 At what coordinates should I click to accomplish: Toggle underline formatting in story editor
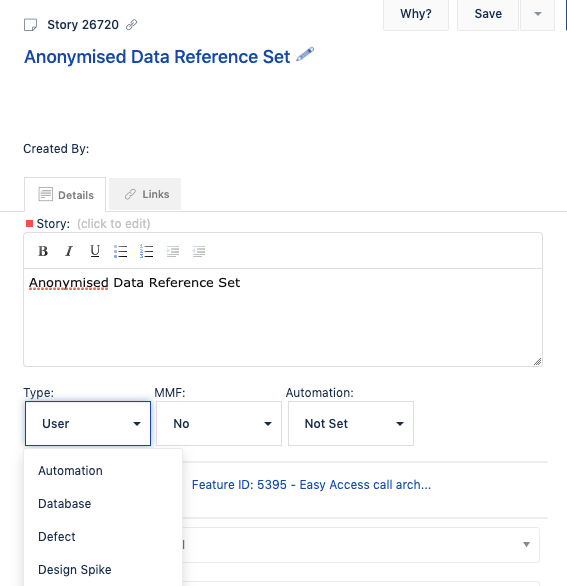(95, 251)
